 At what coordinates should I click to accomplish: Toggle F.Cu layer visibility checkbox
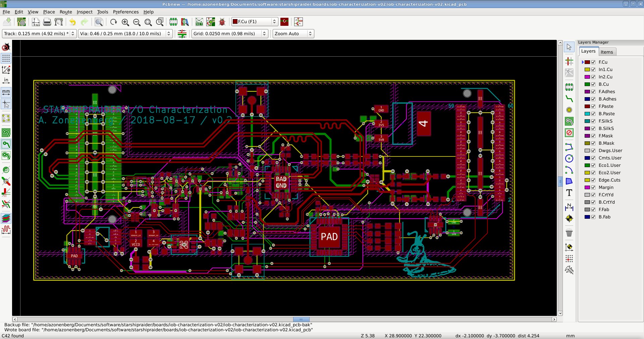tap(593, 62)
